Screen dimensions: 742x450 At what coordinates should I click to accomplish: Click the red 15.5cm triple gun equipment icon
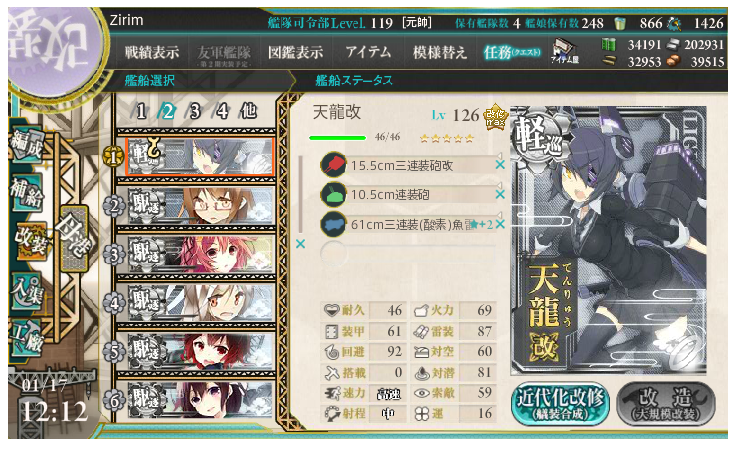click(333, 165)
